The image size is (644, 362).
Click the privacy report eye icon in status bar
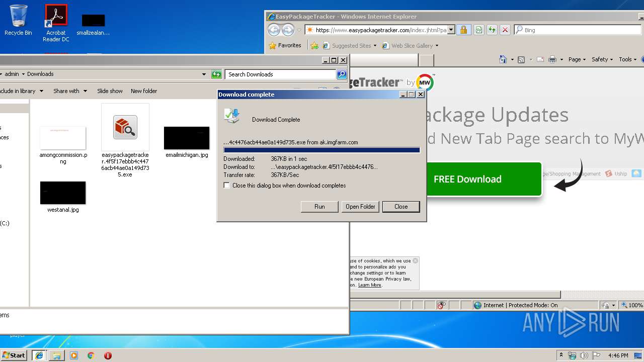(x=441, y=305)
